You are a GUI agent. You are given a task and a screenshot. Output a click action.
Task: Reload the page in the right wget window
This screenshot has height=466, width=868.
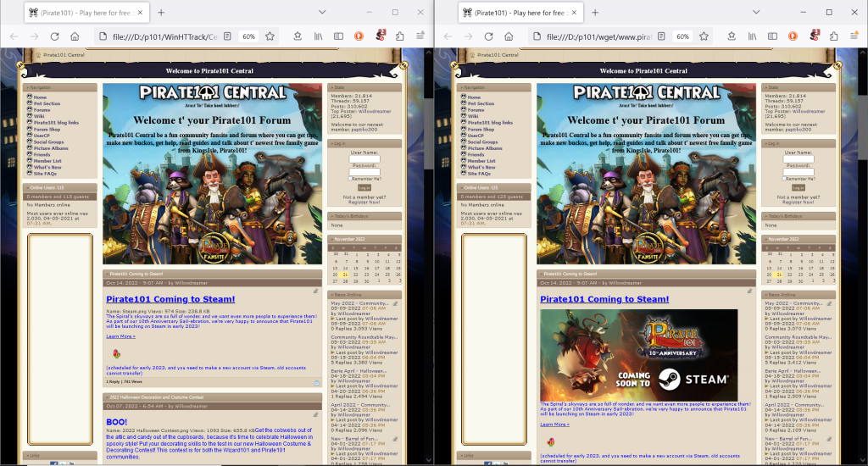[488, 36]
